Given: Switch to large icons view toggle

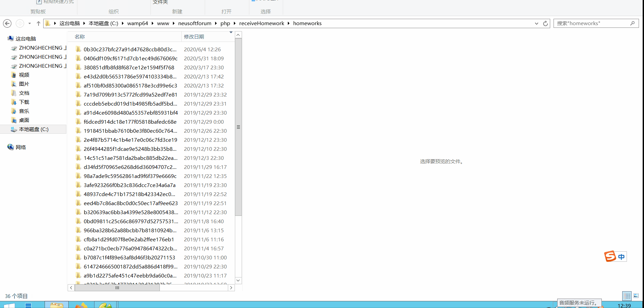Looking at the screenshot, I should pos(636,296).
